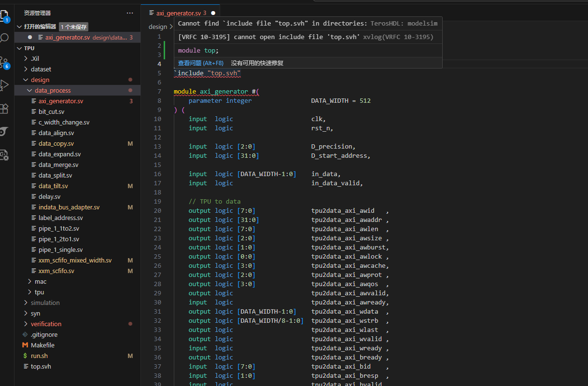The width and height of the screenshot is (588, 386).
Task: Collapse the 打开的编辑器 section
Action: click(19, 27)
